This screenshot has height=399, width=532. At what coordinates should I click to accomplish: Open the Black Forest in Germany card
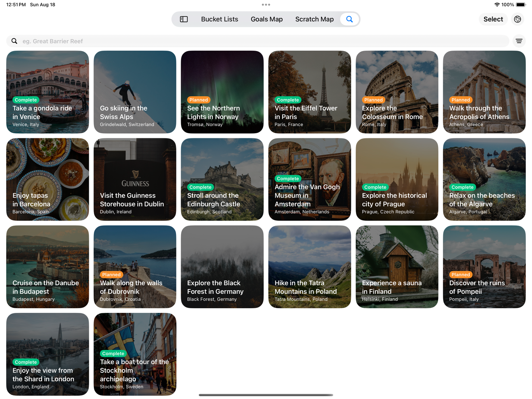tap(222, 267)
